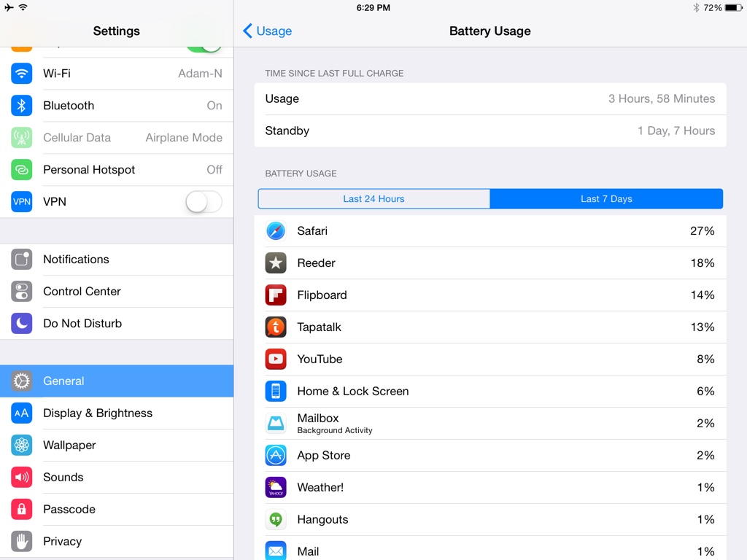Tap the Hangouts app name

(x=322, y=519)
